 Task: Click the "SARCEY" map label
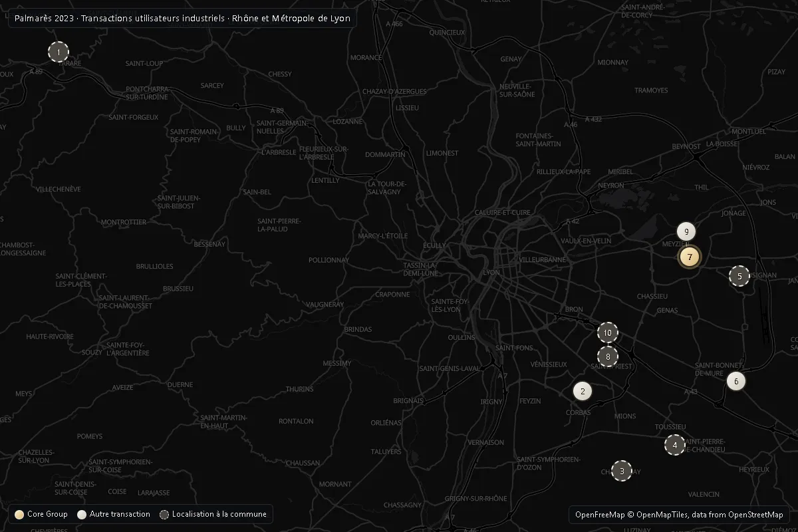click(212, 86)
